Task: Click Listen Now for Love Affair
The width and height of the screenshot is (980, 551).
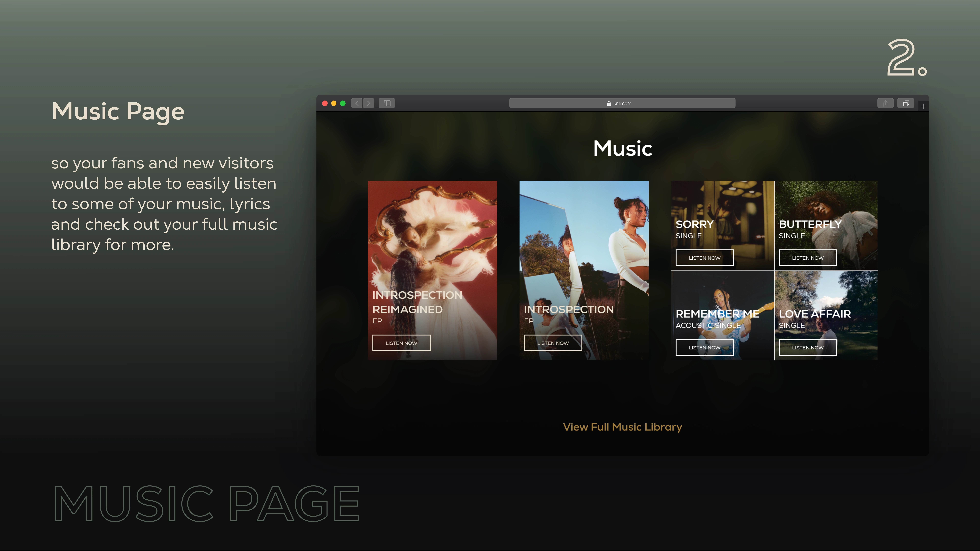Action: (808, 348)
